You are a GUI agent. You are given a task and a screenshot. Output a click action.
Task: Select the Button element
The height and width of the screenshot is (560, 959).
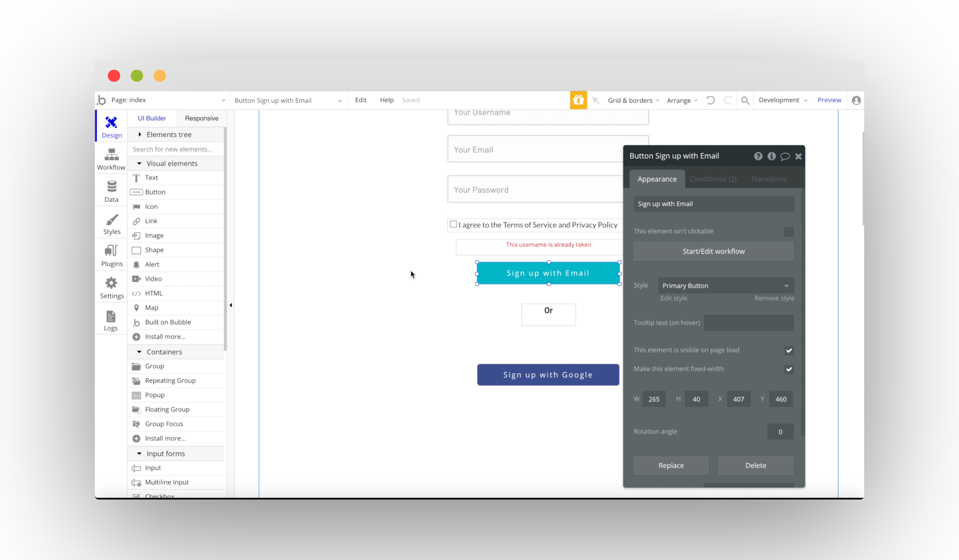(x=176, y=192)
